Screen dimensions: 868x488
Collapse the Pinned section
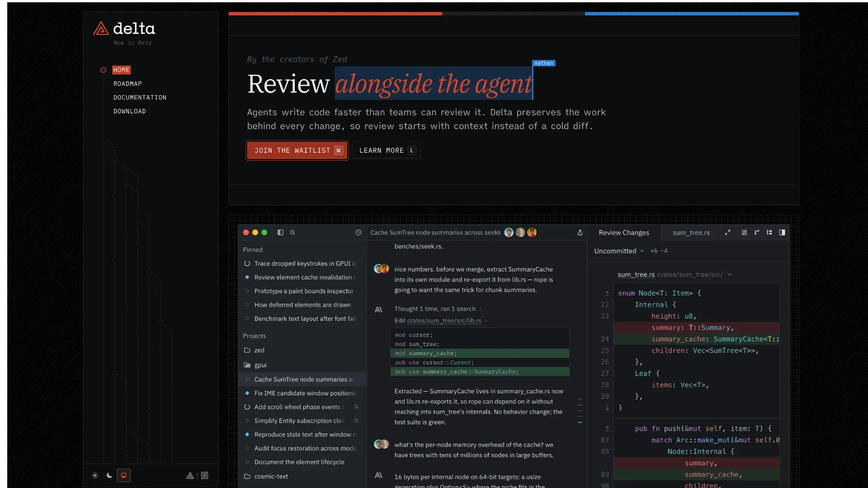[x=253, y=250]
